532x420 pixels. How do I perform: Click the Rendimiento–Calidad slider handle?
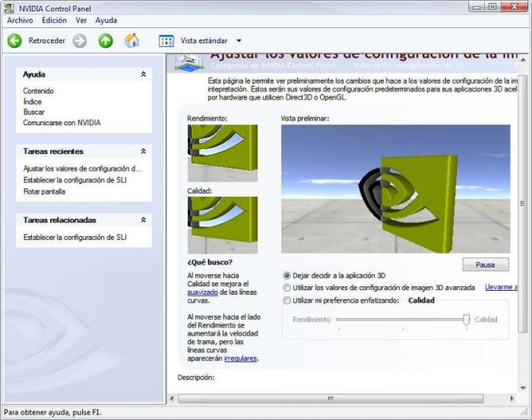point(466,320)
